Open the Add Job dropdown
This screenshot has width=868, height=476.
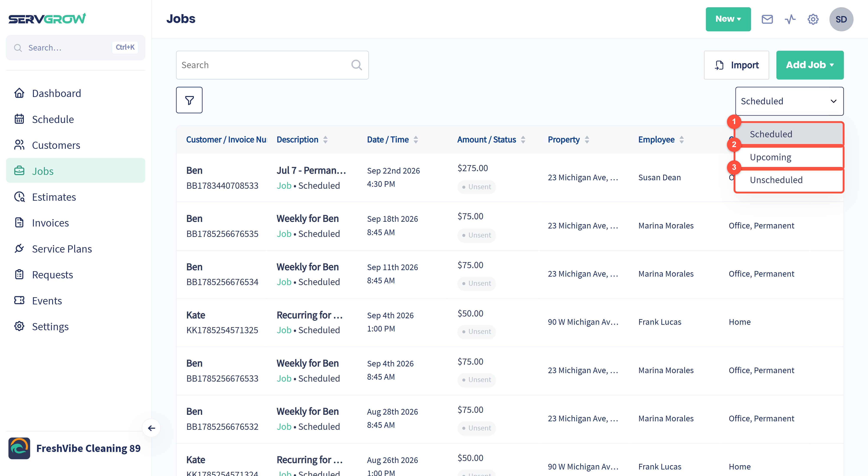click(810, 65)
